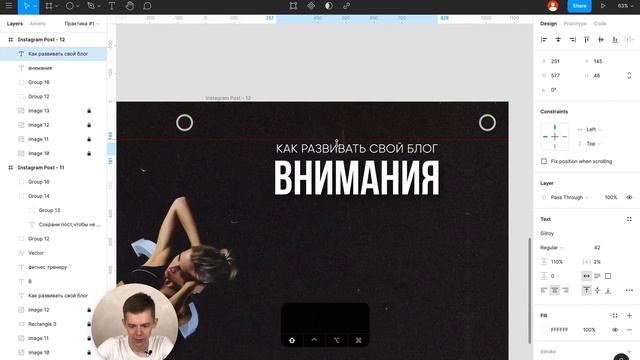Select the Text tool
This screenshot has width=640, height=360.
[x=111, y=6]
